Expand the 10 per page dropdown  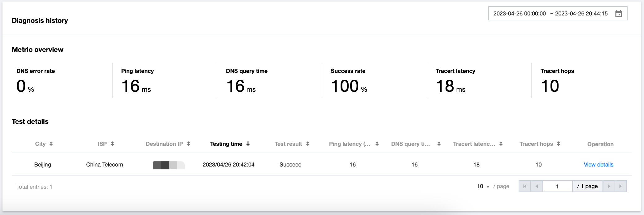click(483, 186)
